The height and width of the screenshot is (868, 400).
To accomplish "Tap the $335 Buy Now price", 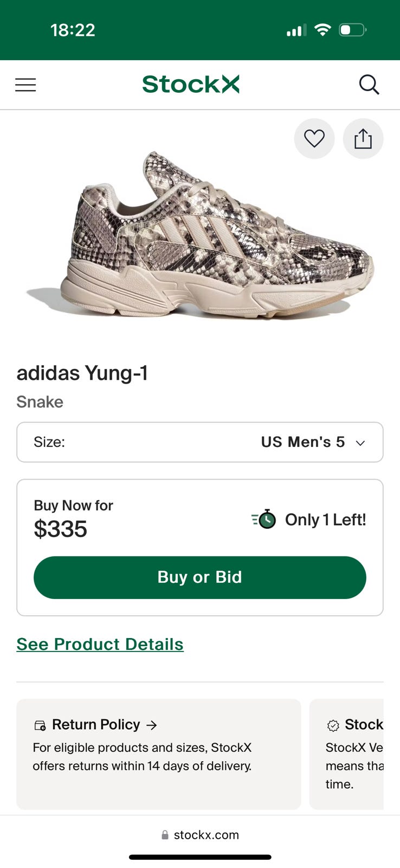I will 61,529.
